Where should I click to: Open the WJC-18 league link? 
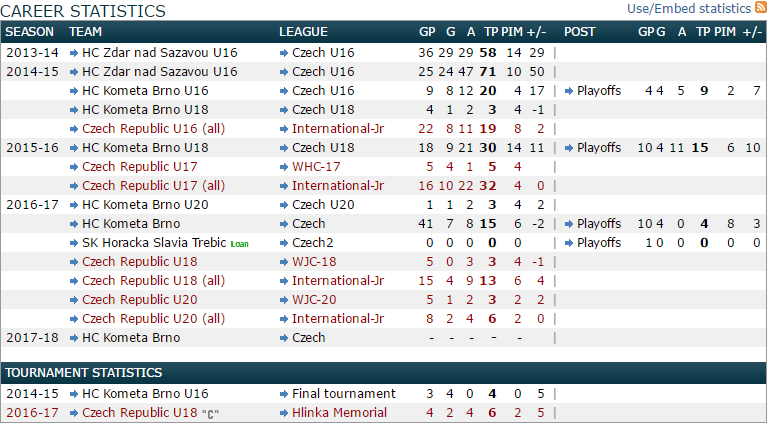click(x=318, y=262)
